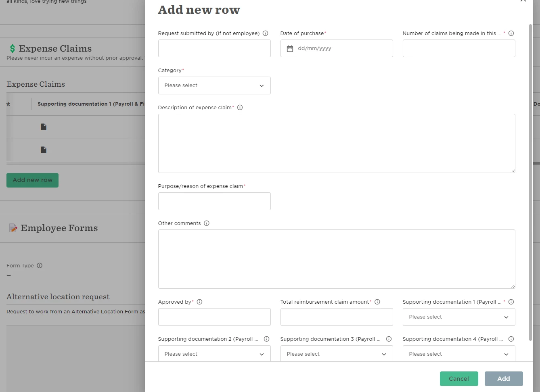The image size is (540, 392).
Task: Click Cancel button in the dialog
Action: 459,379
